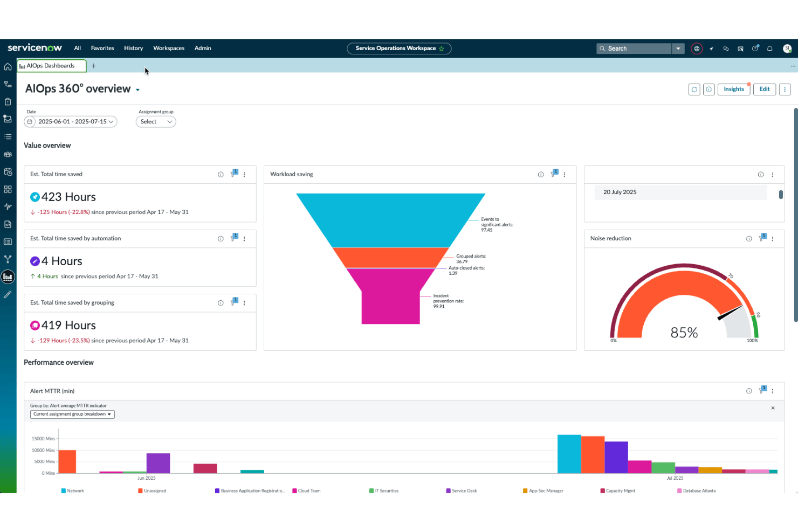798x532 pixels.
Task: Show info for Est. Total time saved
Action: (221, 175)
